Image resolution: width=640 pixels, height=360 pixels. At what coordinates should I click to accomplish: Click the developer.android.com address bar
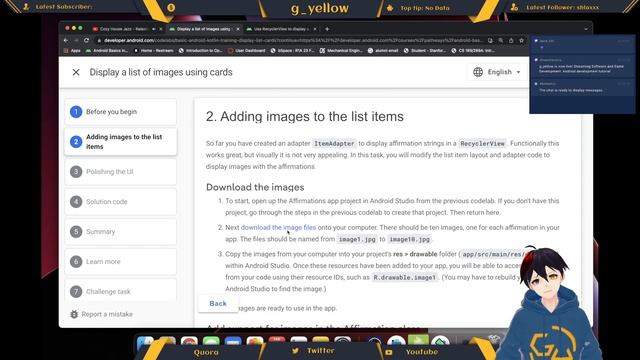coord(292,40)
